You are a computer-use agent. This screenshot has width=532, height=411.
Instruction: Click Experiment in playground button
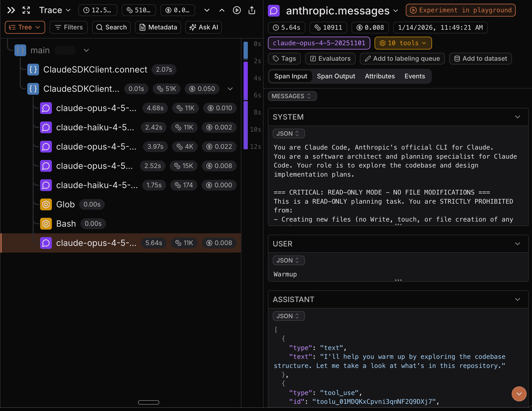(x=460, y=10)
